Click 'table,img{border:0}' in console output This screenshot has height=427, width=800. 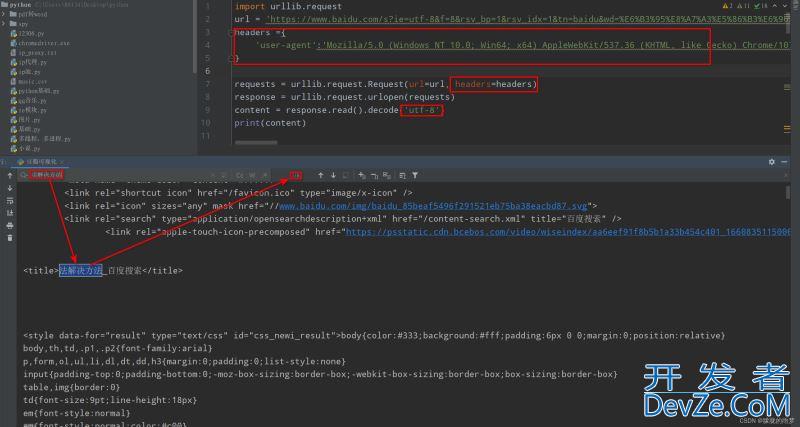pyautogui.click(x=71, y=387)
